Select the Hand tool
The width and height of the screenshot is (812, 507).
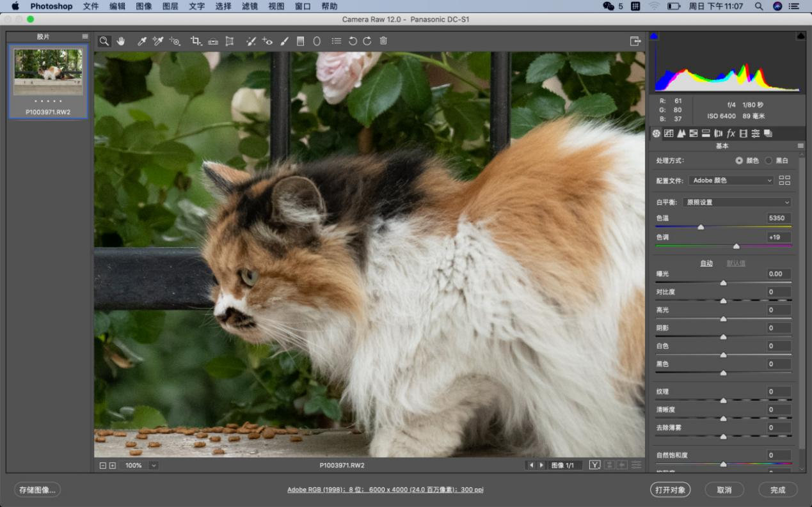click(120, 41)
